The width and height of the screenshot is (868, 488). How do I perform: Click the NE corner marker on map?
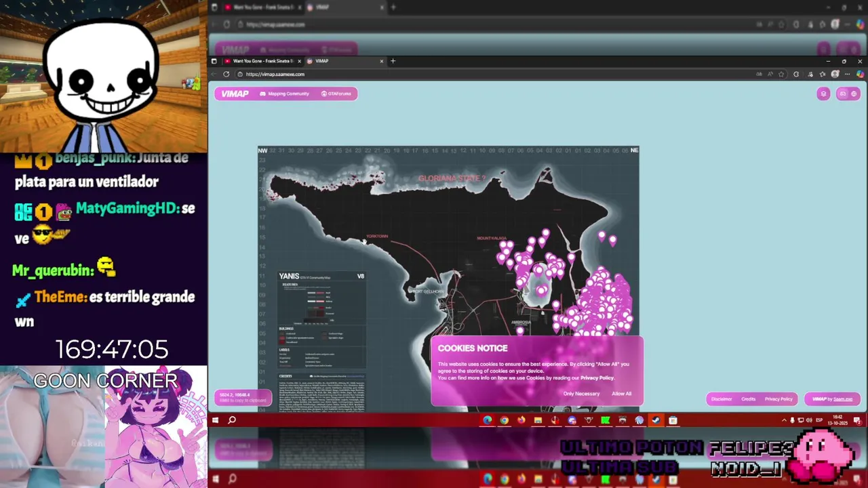[634, 150]
